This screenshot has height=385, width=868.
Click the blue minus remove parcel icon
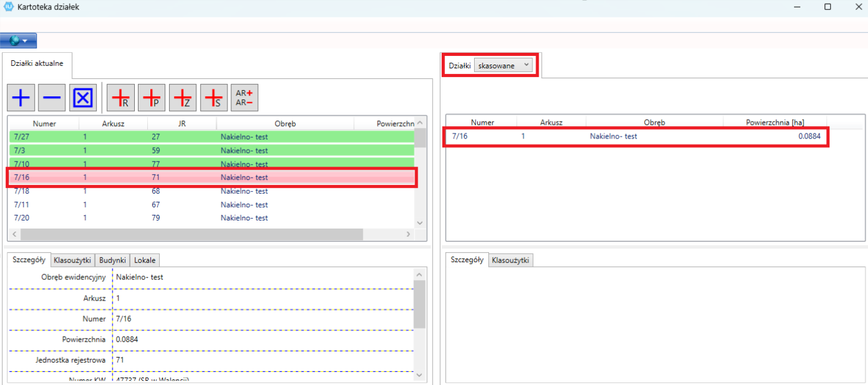click(52, 98)
